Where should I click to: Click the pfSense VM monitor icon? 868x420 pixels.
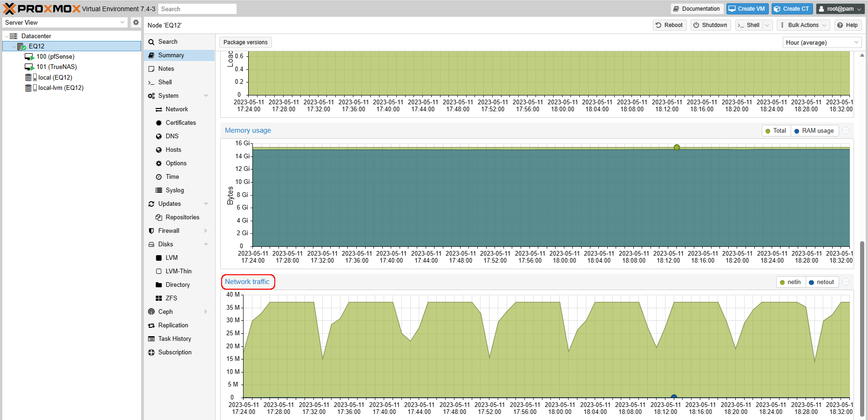[x=29, y=57]
